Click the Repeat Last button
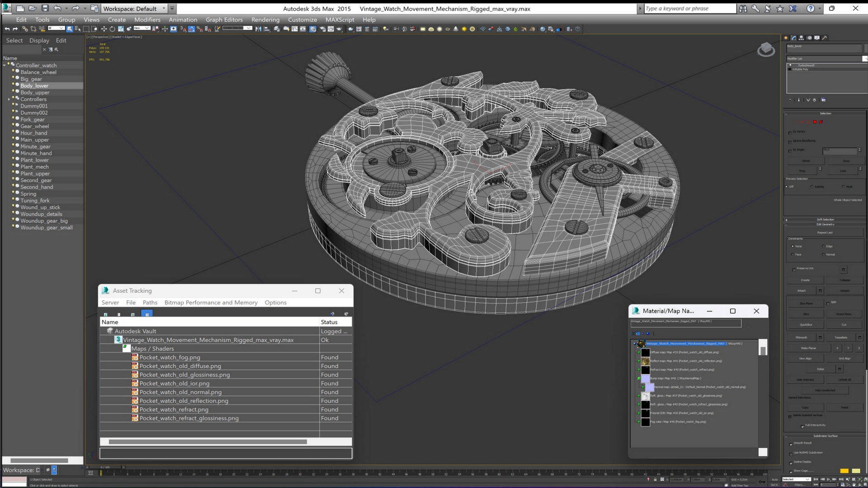This screenshot has height=488, width=868. [x=825, y=232]
